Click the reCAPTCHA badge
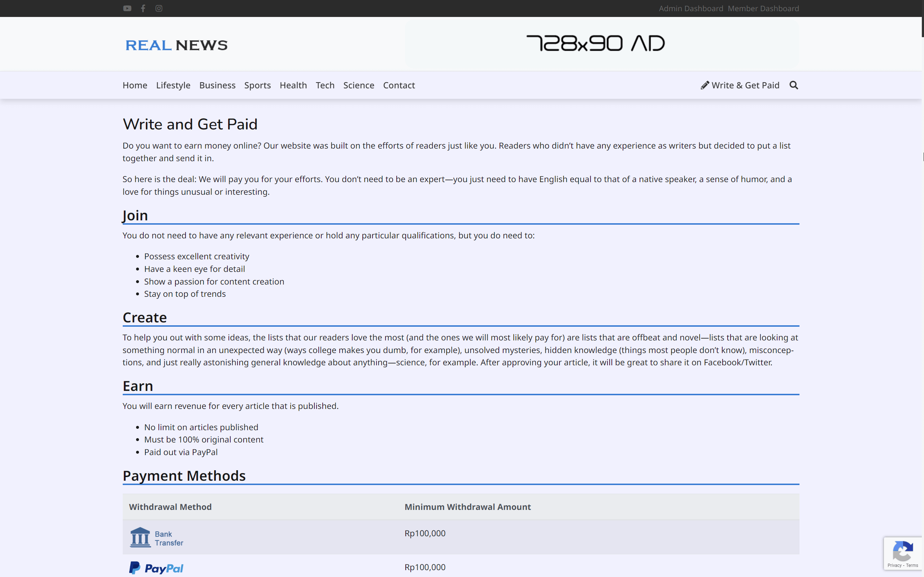This screenshot has height=577, width=924. tap(903, 553)
